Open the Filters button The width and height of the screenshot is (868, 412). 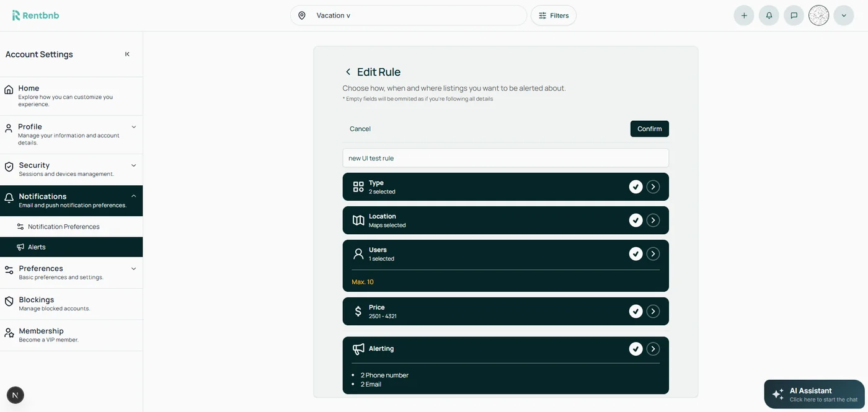tap(553, 15)
